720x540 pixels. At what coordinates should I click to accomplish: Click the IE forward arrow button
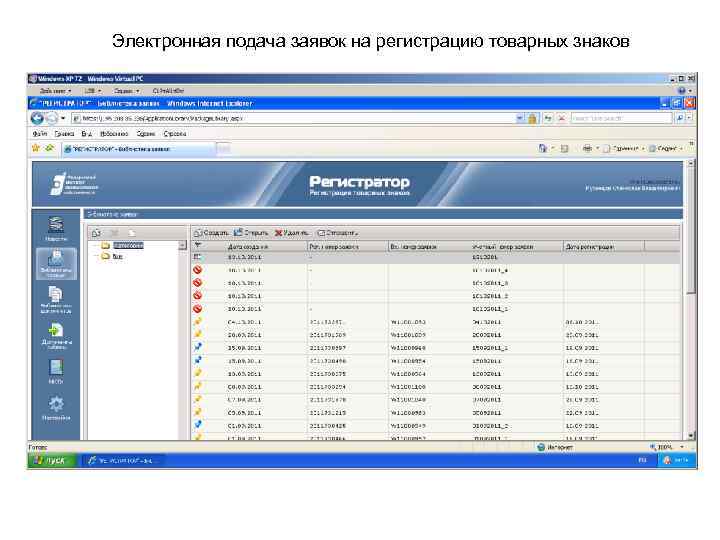[x=52, y=118]
